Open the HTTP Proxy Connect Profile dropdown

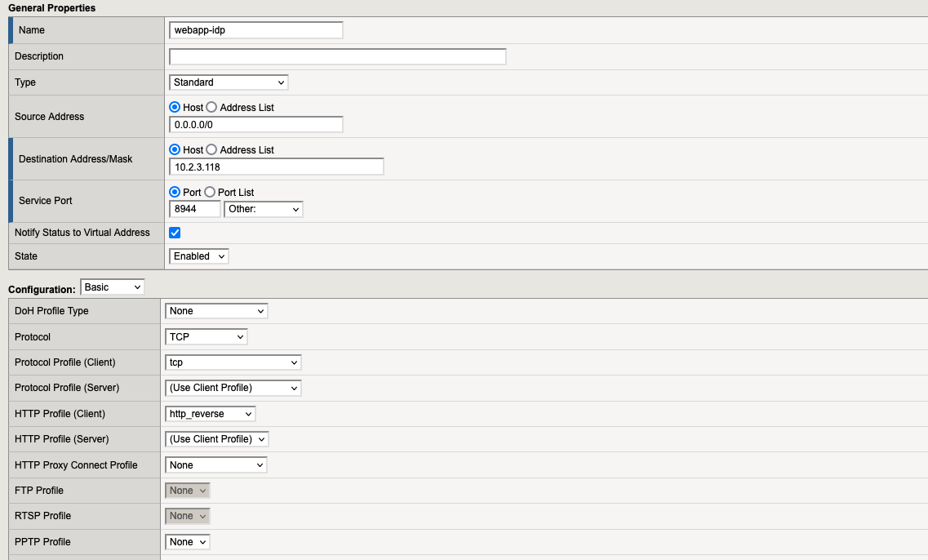click(216, 465)
